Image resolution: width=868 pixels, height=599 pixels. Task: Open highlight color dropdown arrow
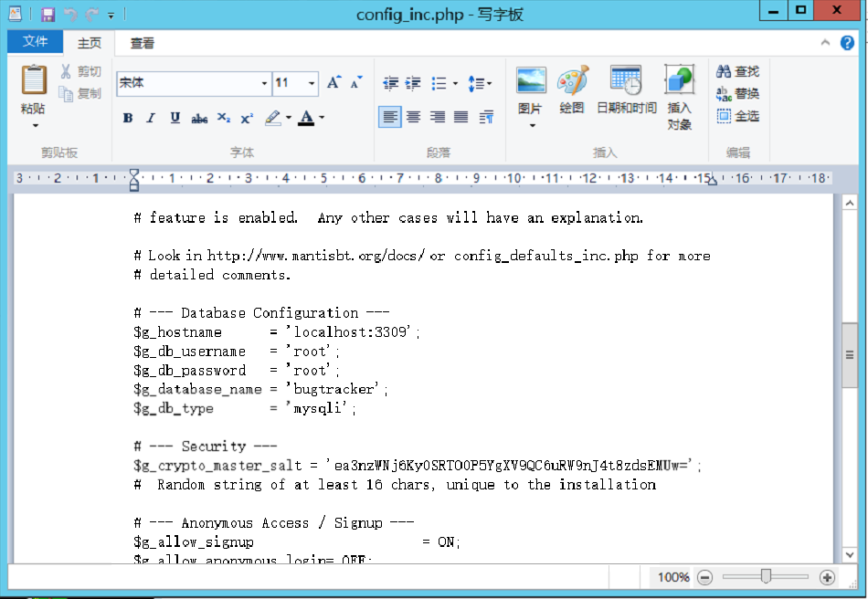pyautogui.click(x=289, y=117)
